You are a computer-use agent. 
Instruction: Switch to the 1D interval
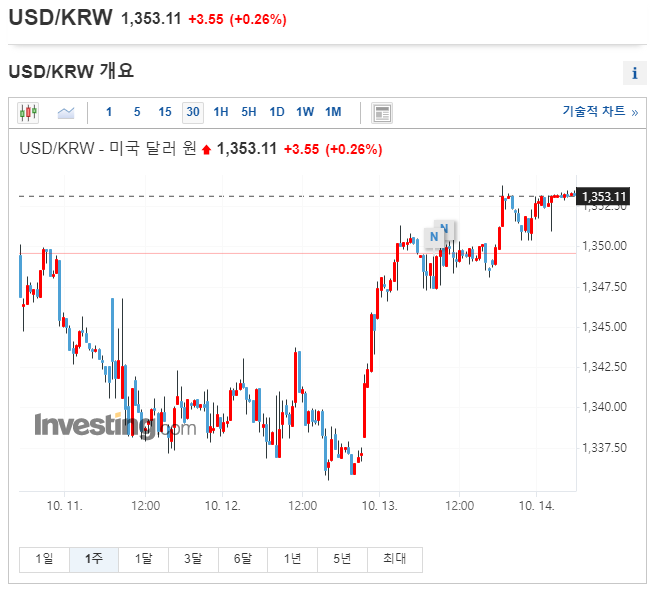tap(277, 112)
